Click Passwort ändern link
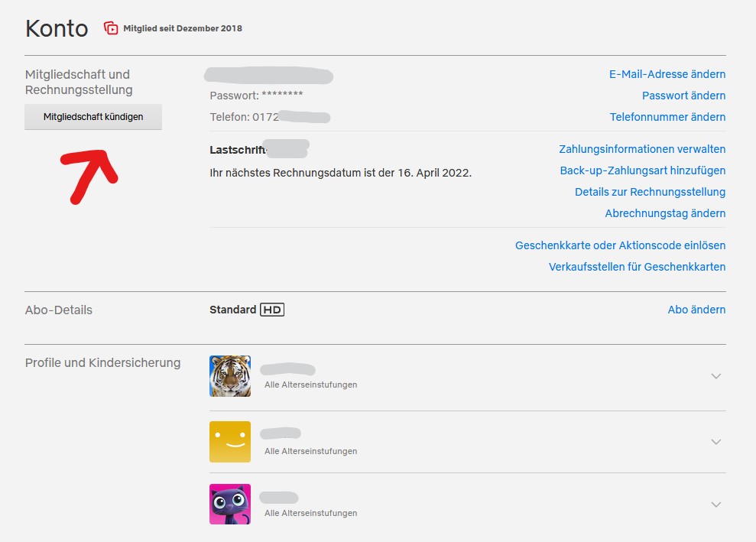Image resolution: width=756 pixels, height=542 pixels. click(683, 96)
